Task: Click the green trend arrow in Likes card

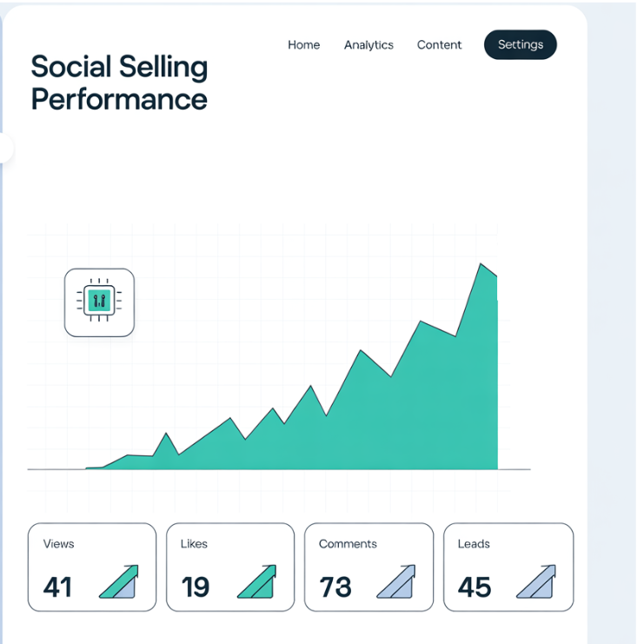Action: pyautogui.click(x=257, y=582)
